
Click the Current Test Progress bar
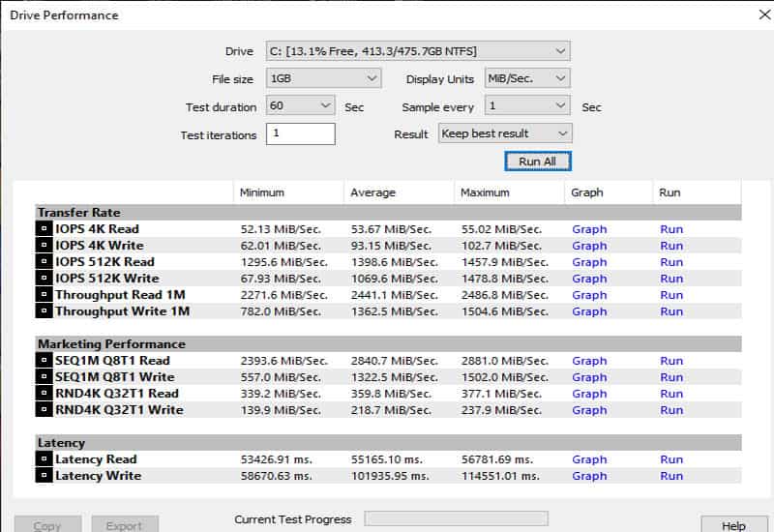point(456,518)
